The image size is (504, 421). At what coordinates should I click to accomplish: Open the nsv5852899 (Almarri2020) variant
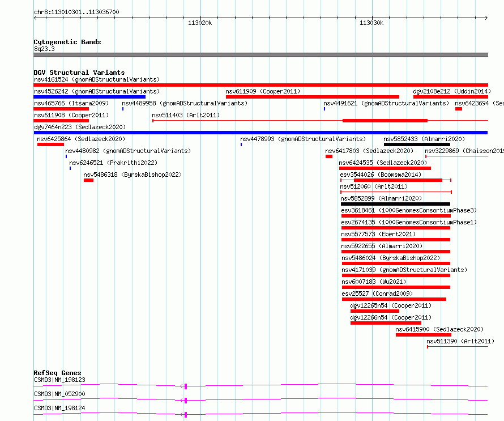point(381,198)
